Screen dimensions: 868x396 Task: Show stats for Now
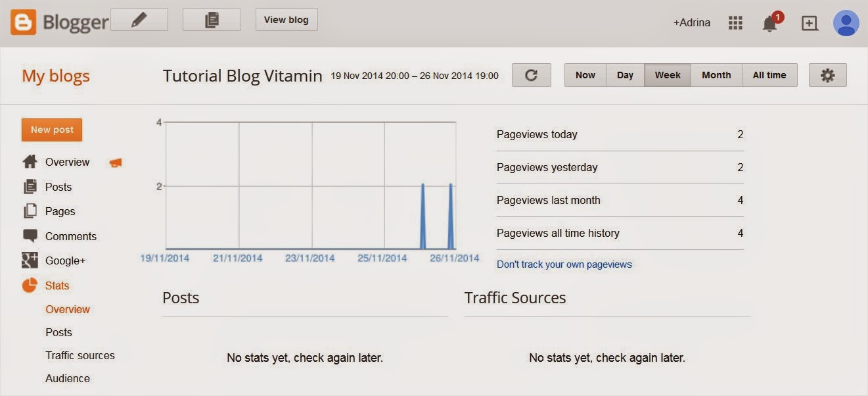(x=585, y=75)
